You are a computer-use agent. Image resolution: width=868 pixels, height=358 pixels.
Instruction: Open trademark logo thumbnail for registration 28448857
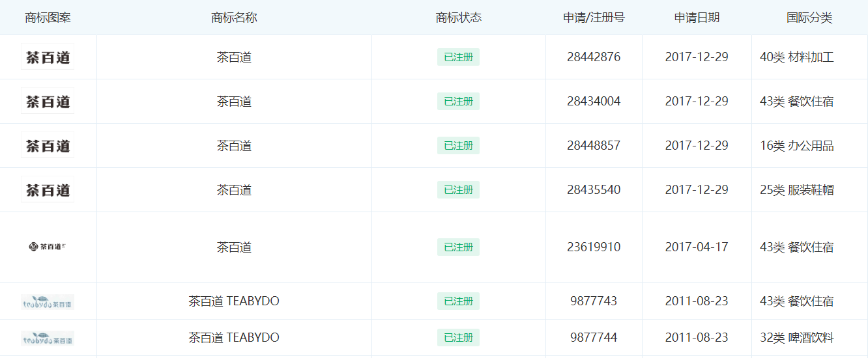(x=48, y=145)
